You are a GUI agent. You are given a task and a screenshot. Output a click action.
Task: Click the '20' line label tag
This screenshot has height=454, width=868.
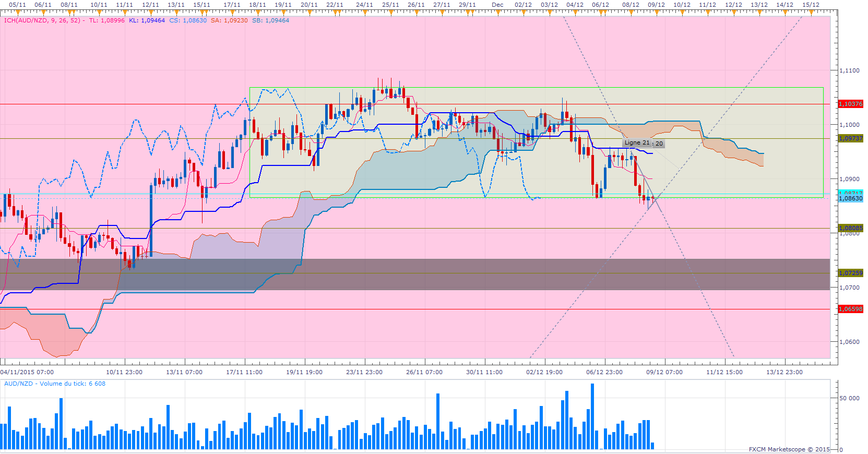[x=659, y=144]
